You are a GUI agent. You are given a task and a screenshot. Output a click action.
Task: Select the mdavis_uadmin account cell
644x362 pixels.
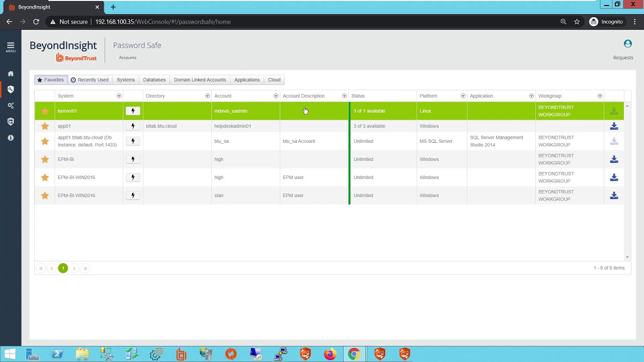(246, 111)
